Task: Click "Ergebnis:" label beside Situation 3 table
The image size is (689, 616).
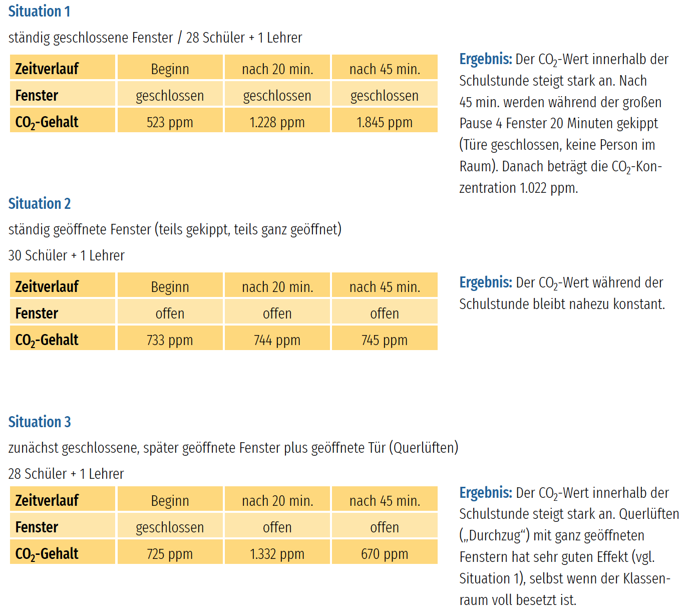Action: [485, 493]
